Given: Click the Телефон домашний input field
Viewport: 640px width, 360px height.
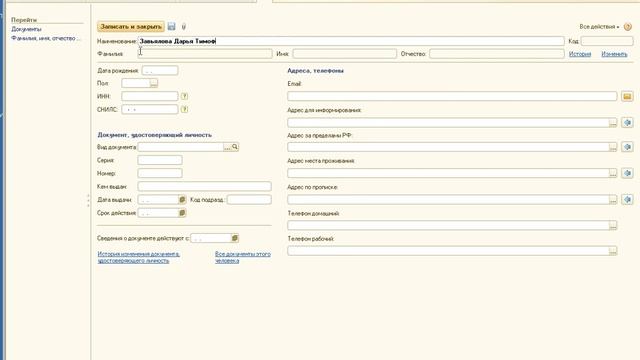Looking at the screenshot, I should point(452,225).
